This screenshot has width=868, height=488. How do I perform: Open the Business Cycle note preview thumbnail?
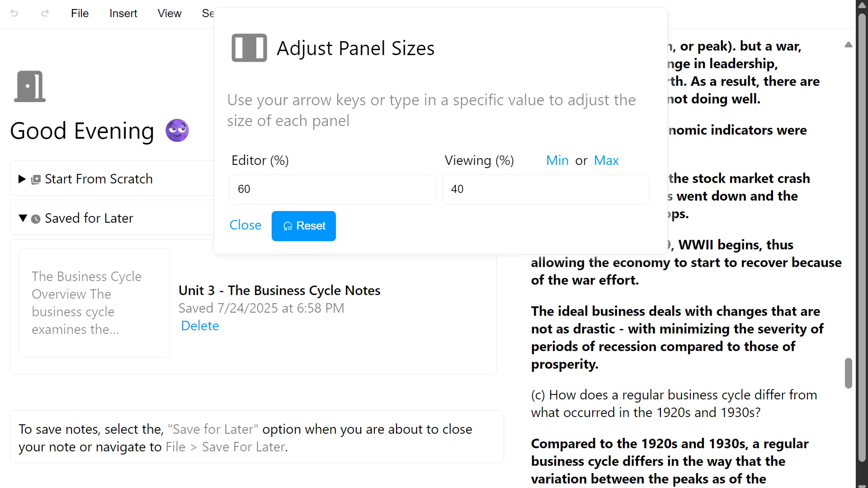94,303
